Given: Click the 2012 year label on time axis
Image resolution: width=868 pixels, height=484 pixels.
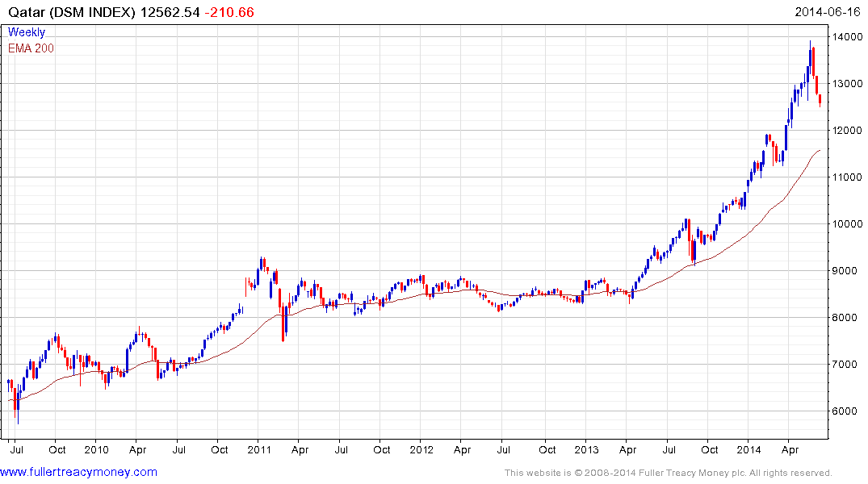Looking at the screenshot, I should click(x=421, y=449).
